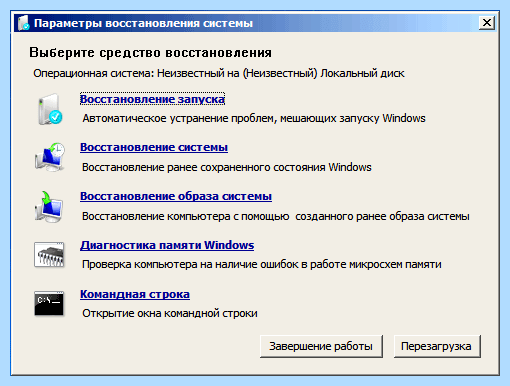
Task: Click description Проверка компьютера на наличие ошибок
Action: [262, 265]
